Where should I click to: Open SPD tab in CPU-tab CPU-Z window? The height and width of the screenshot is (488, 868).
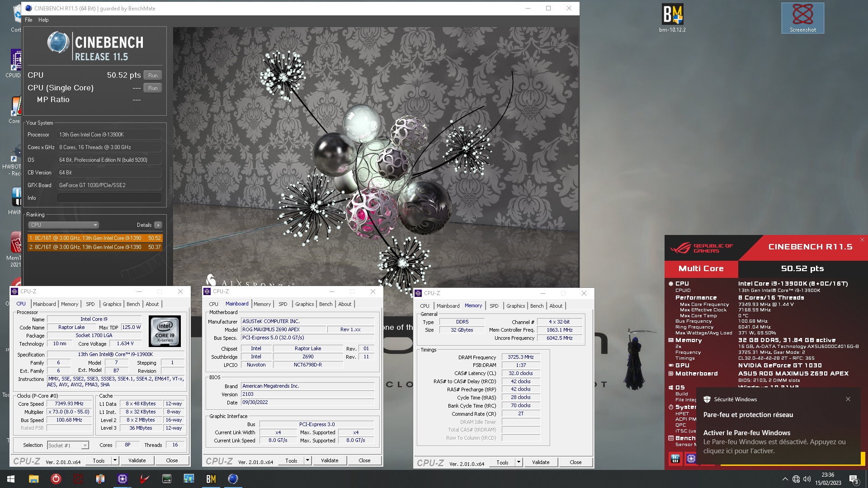click(90, 304)
